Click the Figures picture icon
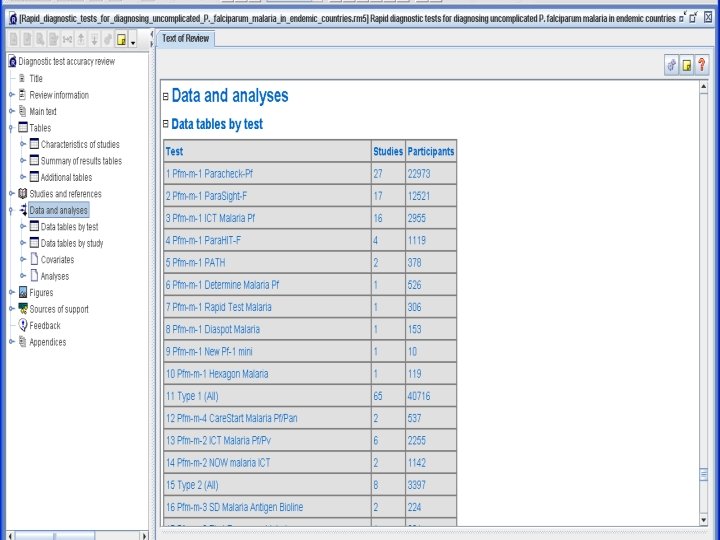 (x=23, y=292)
